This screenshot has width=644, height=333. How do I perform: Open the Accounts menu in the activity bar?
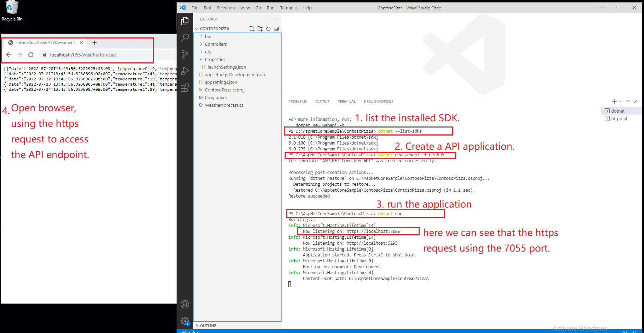(185, 304)
